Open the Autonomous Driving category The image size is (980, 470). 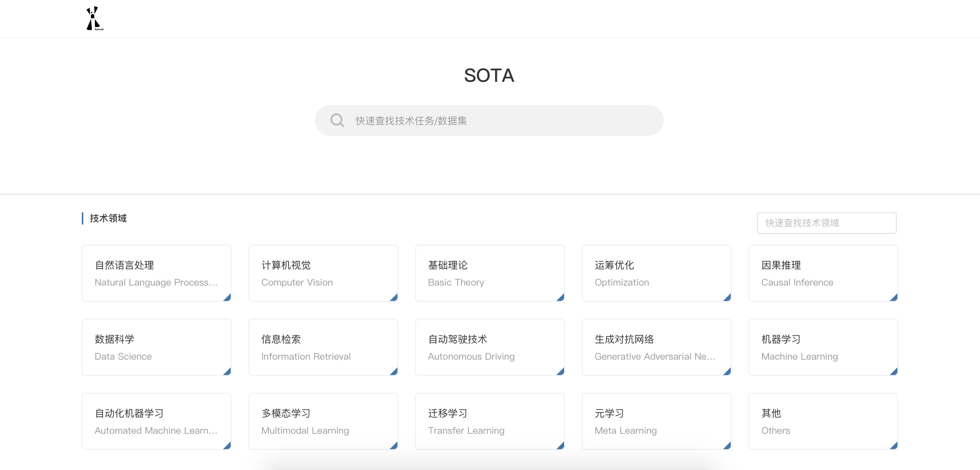pos(490,347)
